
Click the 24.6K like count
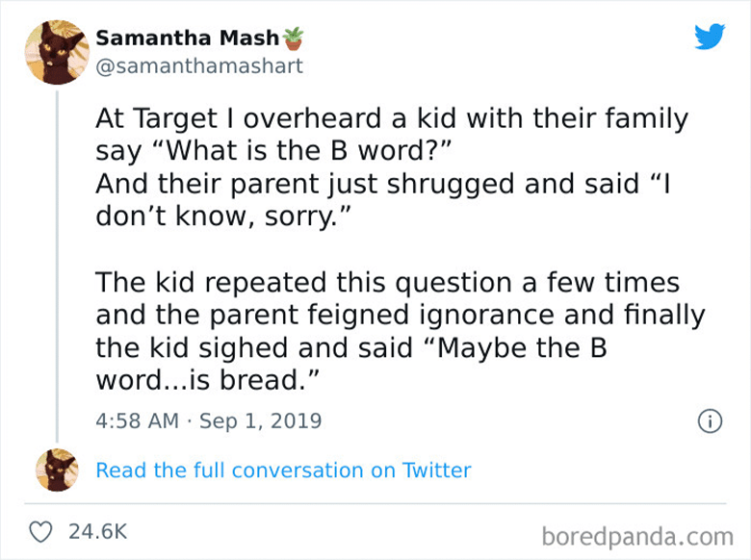pos(95,530)
